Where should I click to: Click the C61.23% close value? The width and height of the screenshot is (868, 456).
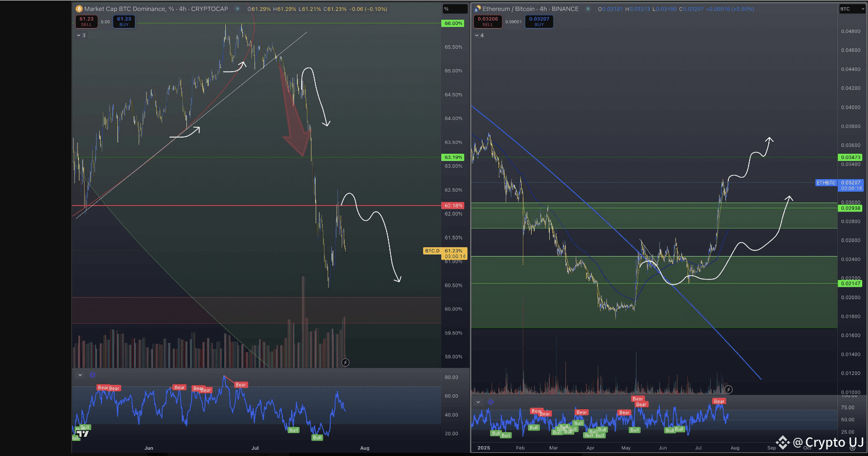point(335,9)
